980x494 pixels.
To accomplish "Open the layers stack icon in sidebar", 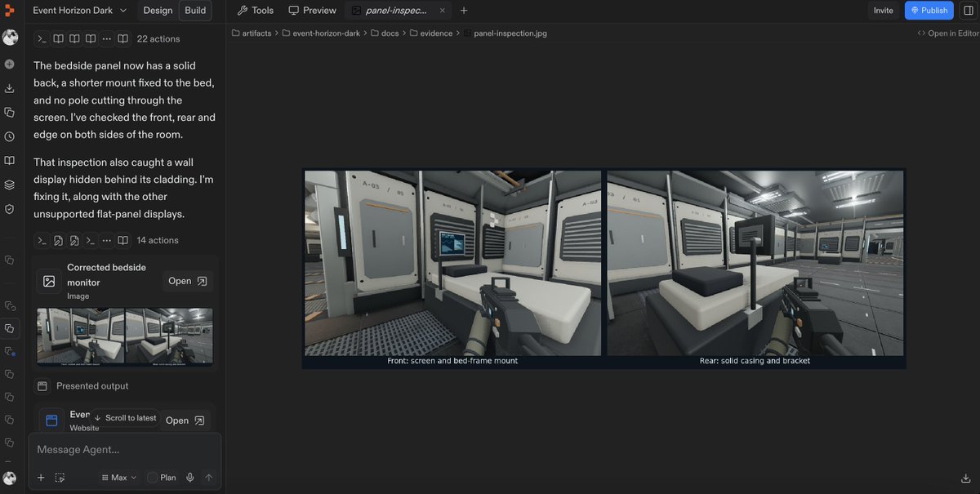I will tap(10, 185).
